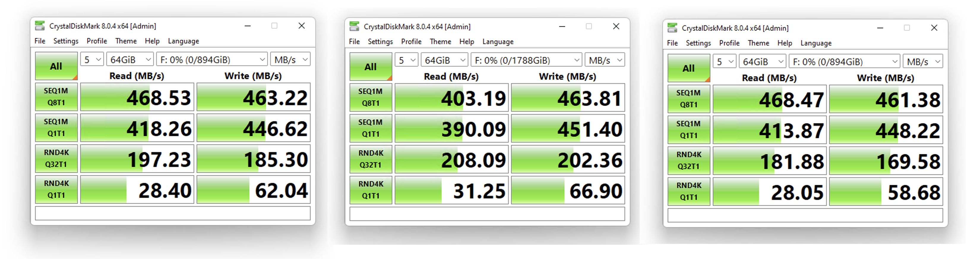This screenshot has height=259, width=980.
Task: Open MB/s unit dropdown in right window
Action: [x=923, y=61]
